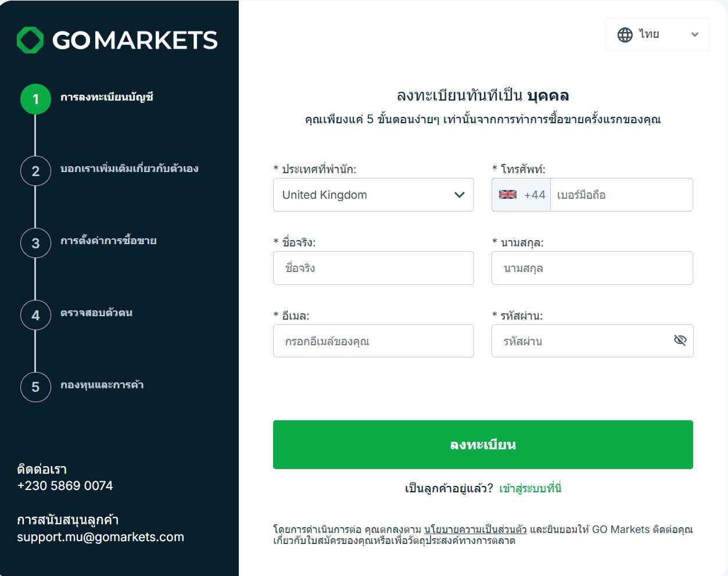Click the email input field
The image size is (728, 576).
point(374,341)
